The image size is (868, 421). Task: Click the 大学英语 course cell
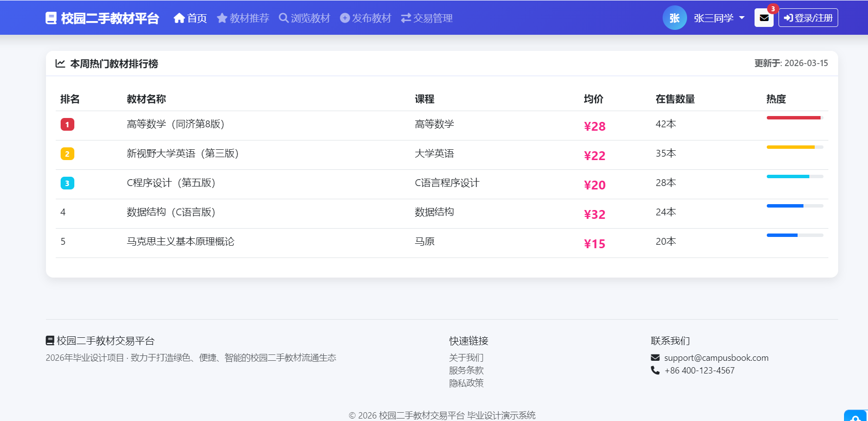pos(434,153)
